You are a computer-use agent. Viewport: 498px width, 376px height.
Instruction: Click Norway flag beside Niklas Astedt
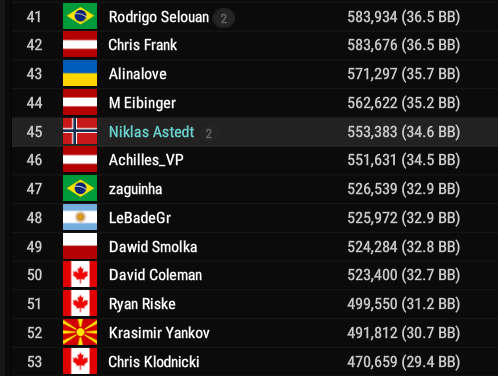[x=80, y=131]
